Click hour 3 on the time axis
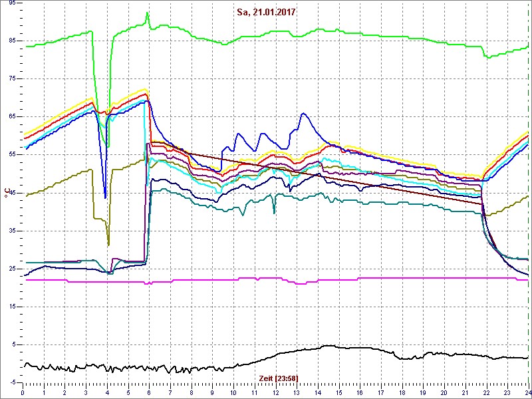The height and width of the screenshot is (399, 532). coord(86,392)
